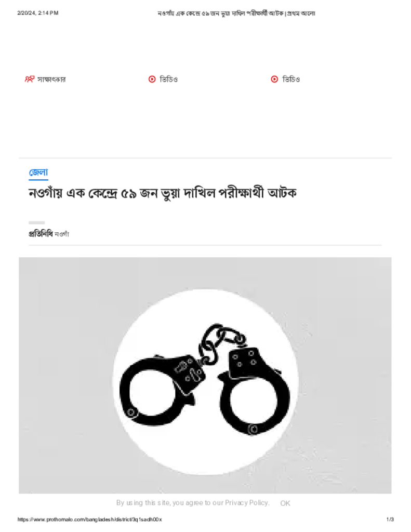Click the 1/3 page number indicator
Screen dimensions: 411x532
[x=390, y=520]
